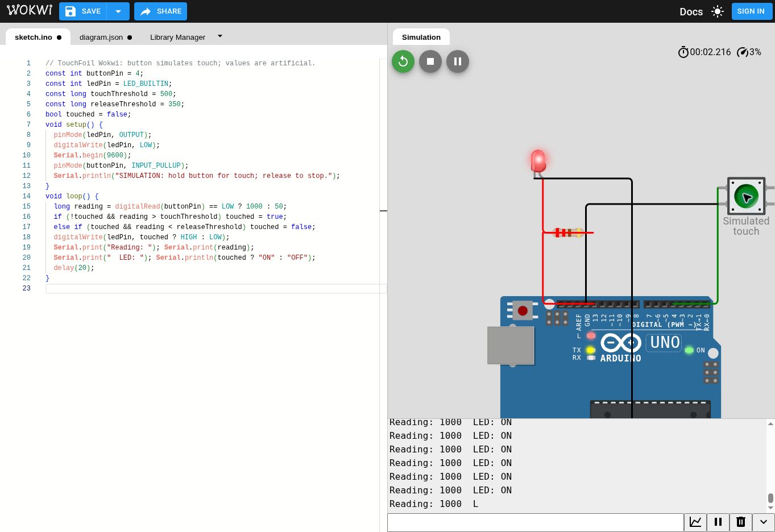Viewport: 775px width, 532px height.
Task: Collapse the serial monitor chevron
Action: click(764, 522)
